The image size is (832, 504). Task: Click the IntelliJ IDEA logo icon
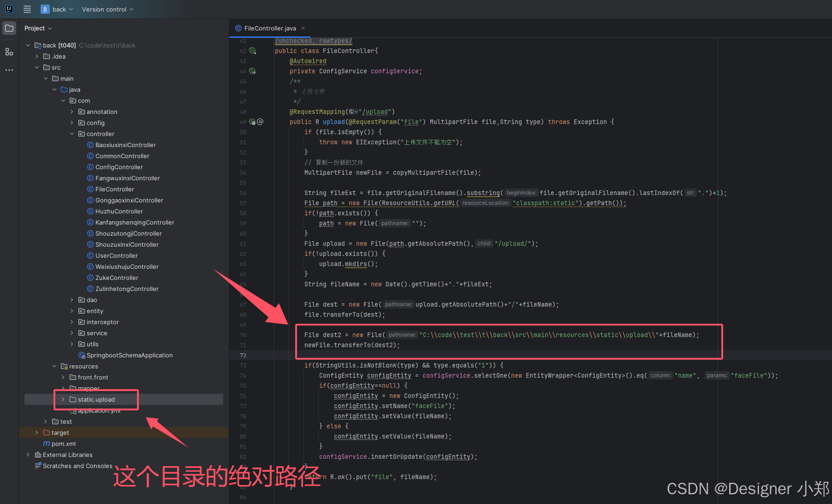tap(9, 9)
